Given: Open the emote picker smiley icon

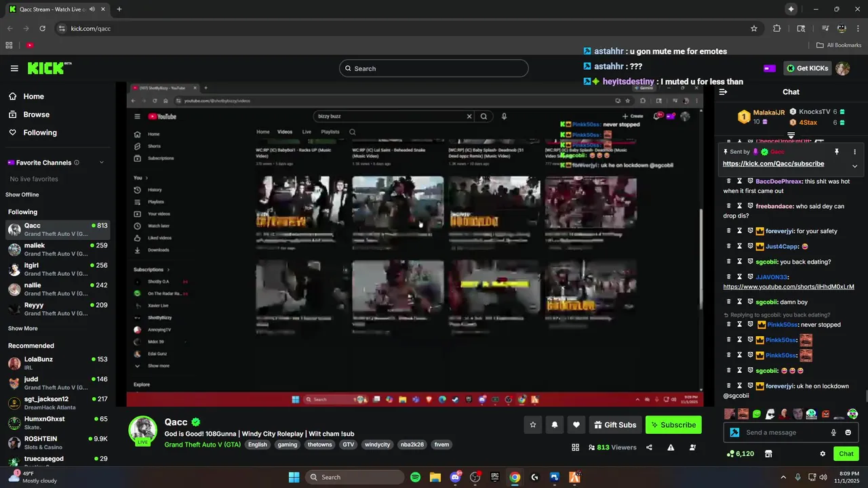Looking at the screenshot, I should (848, 432).
